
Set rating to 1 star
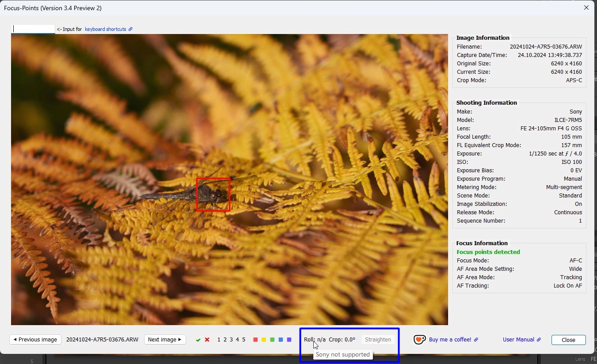point(219,340)
